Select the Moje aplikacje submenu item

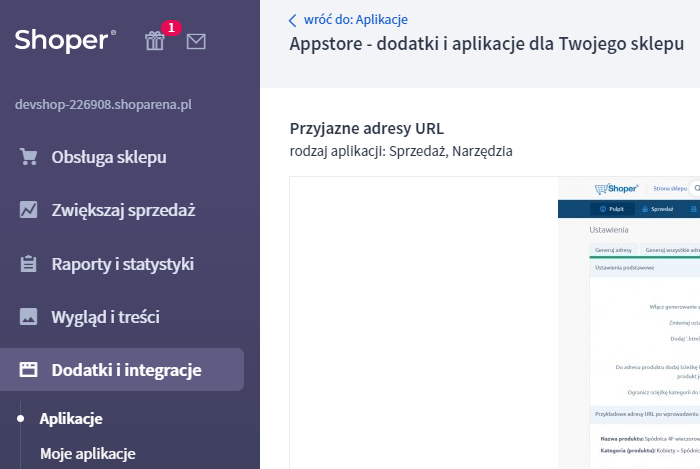point(88,454)
